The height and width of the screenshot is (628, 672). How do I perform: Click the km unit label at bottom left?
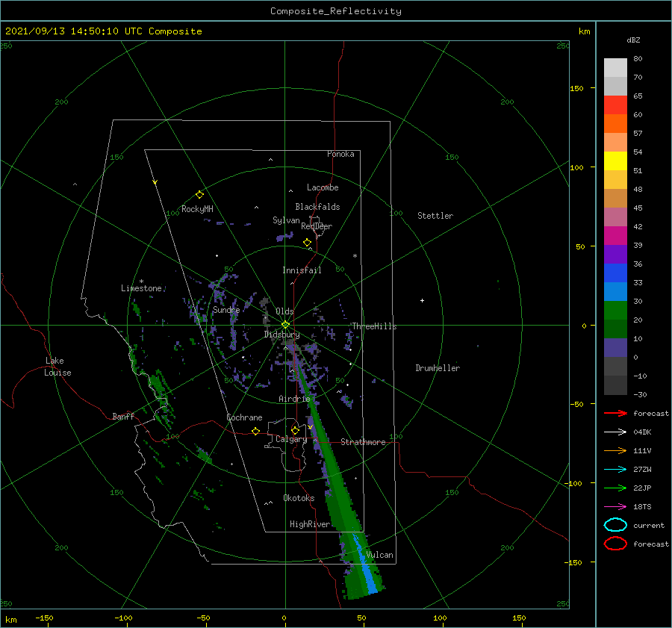(x=11, y=620)
